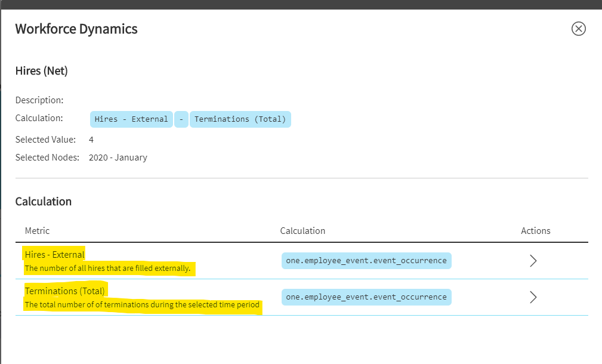Click the selected node 2020 - January

pyautogui.click(x=118, y=158)
